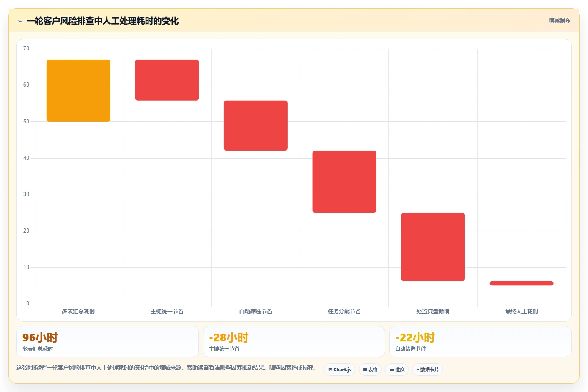Click the 增减瀑布 label in the header
The width and height of the screenshot is (588, 392).
pyautogui.click(x=559, y=20)
